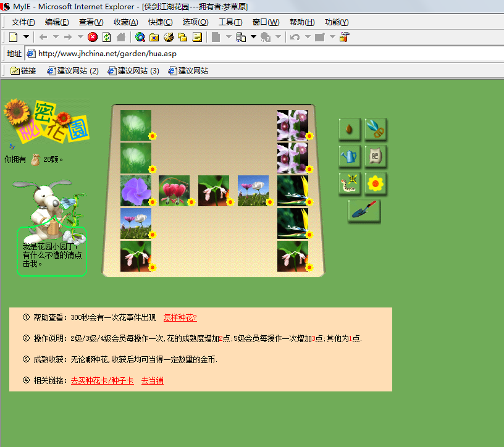Open the 选项(O) menu
The height and width of the screenshot is (447, 504).
(x=195, y=22)
